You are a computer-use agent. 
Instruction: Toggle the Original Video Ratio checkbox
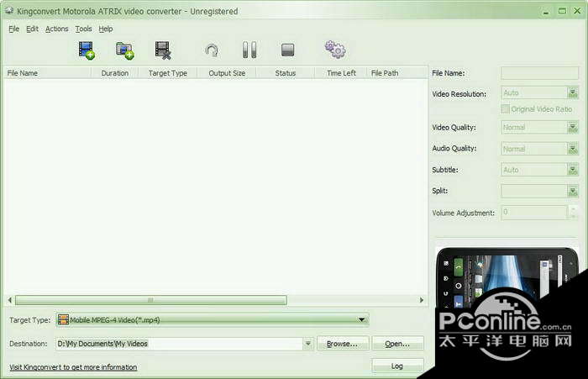point(505,108)
